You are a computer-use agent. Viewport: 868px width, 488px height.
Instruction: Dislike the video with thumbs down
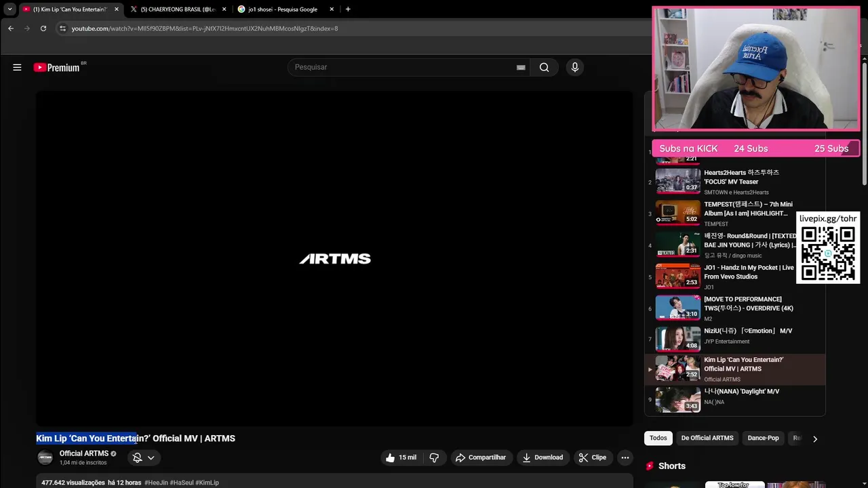click(434, 457)
